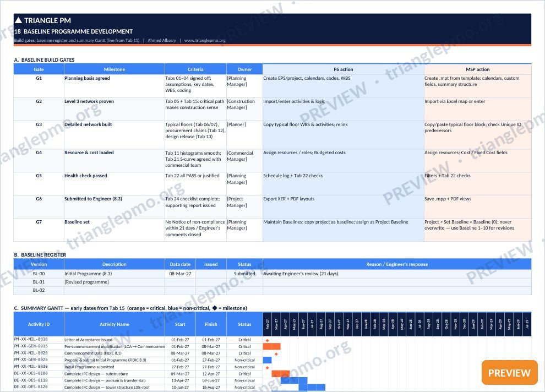Select the Version column header

click(39, 264)
